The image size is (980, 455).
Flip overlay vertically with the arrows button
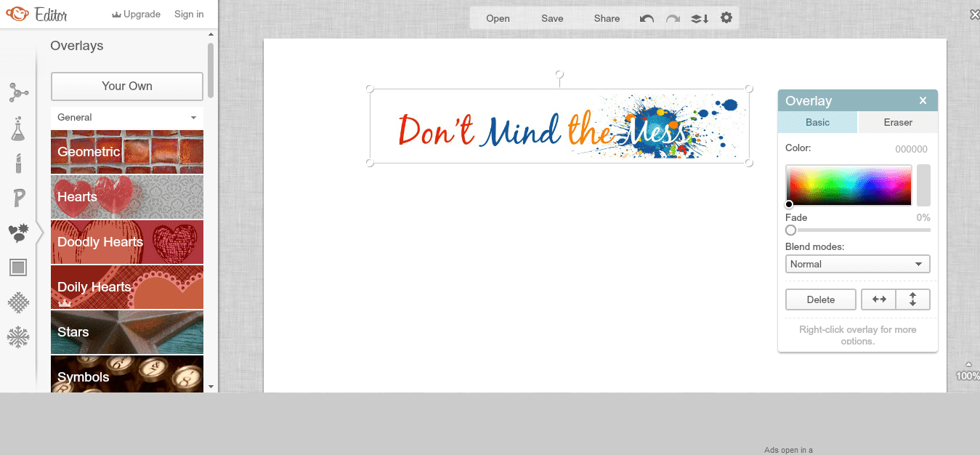(x=913, y=299)
